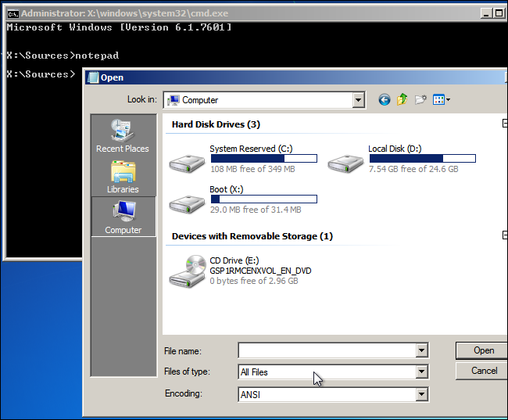The width and height of the screenshot is (508, 420).
Task: Expand the Look in dropdown
Action: coord(358,100)
